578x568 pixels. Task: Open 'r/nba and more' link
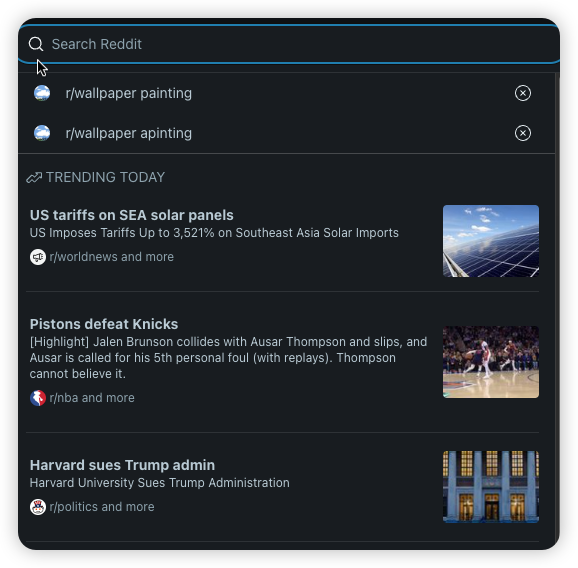click(x=92, y=398)
